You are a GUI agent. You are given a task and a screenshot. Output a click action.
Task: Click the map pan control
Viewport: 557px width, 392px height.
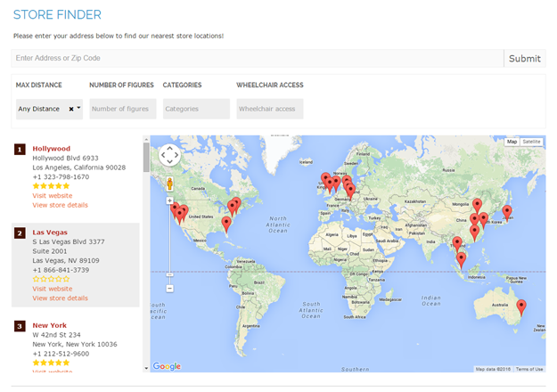click(x=170, y=155)
